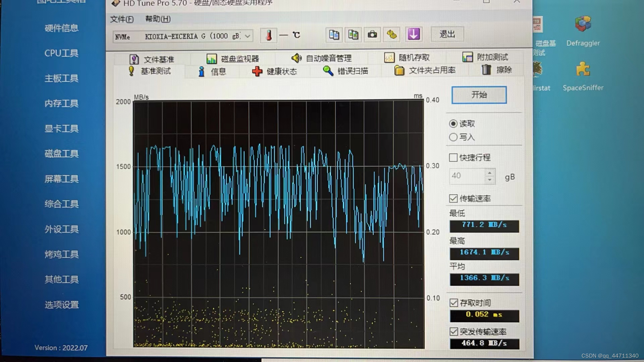Open the options wrench icon

pos(392,35)
